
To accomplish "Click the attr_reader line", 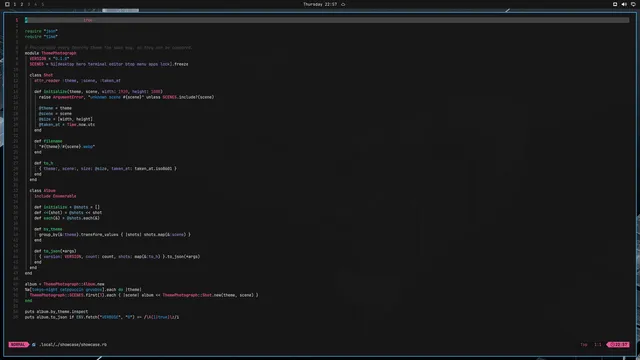I will tap(77, 80).
